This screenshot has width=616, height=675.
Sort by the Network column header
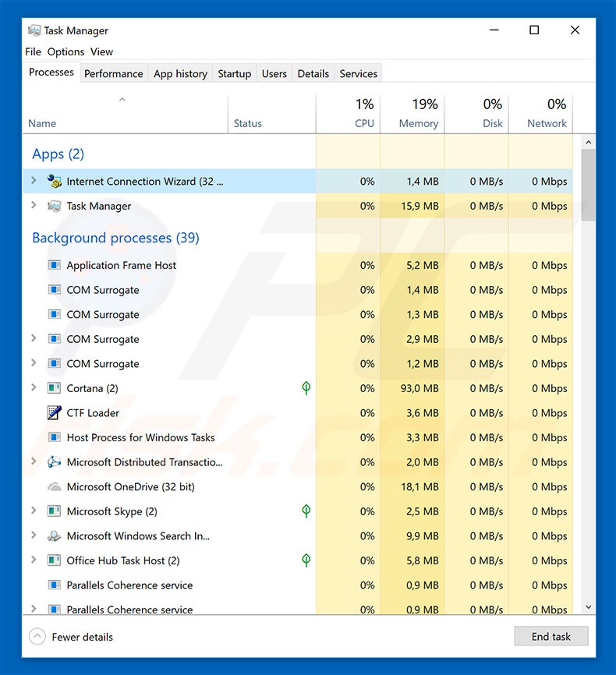540,114
